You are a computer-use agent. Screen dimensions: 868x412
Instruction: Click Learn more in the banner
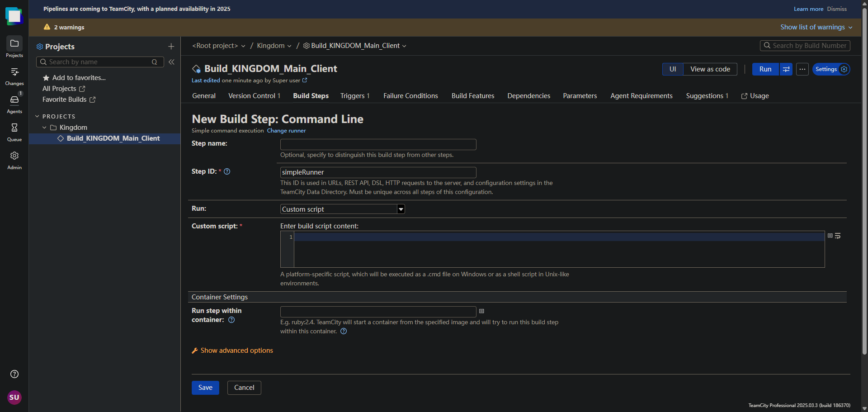tap(808, 9)
